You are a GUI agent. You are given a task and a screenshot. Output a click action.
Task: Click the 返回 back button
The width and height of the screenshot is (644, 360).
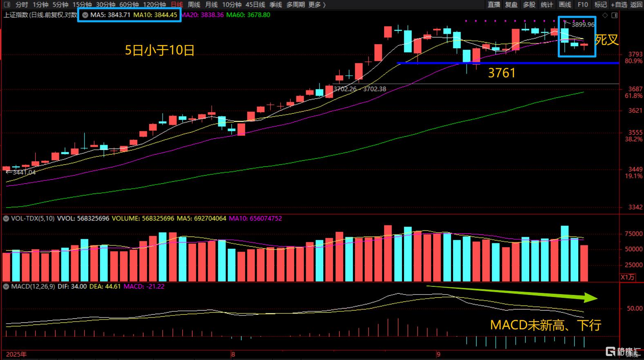636,4
